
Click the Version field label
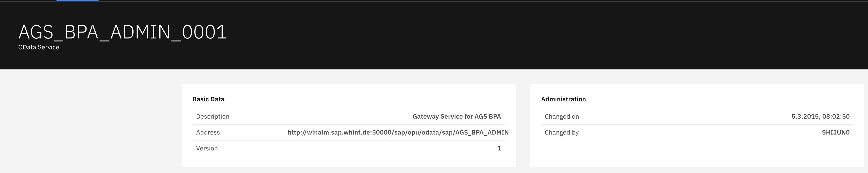pyautogui.click(x=207, y=148)
